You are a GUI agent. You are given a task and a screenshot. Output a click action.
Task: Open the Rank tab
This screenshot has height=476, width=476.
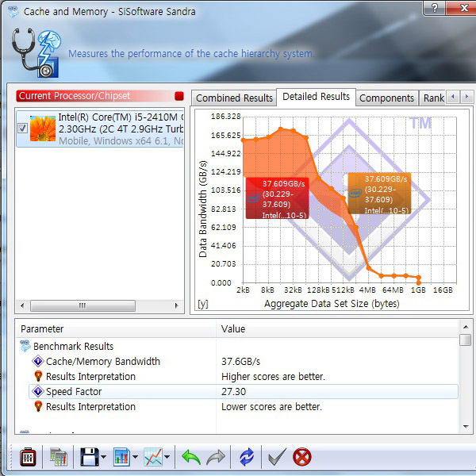(433, 98)
